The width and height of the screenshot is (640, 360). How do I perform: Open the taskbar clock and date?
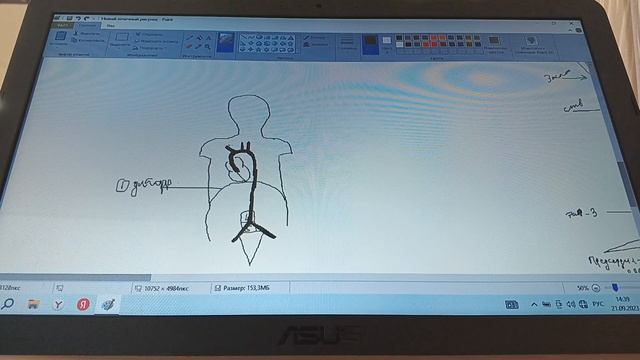[624, 304]
